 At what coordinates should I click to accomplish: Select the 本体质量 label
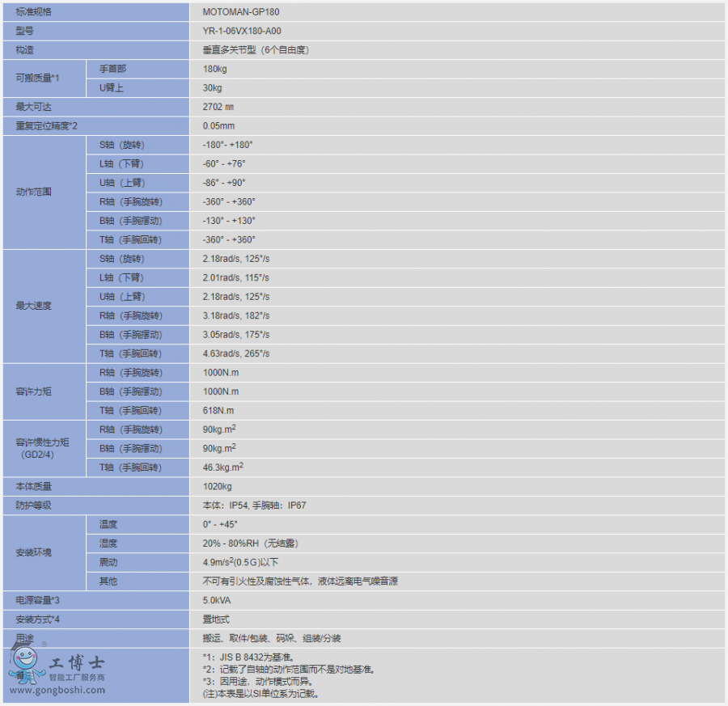(33, 487)
